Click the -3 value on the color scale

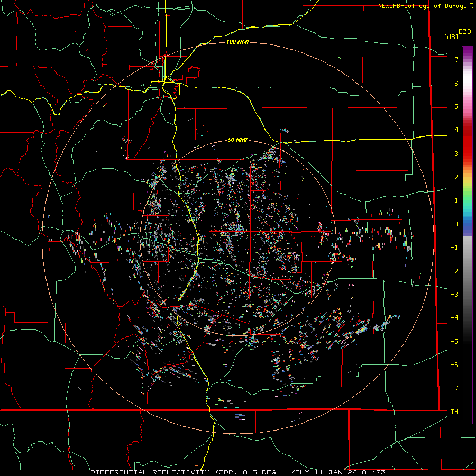(x=454, y=295)
